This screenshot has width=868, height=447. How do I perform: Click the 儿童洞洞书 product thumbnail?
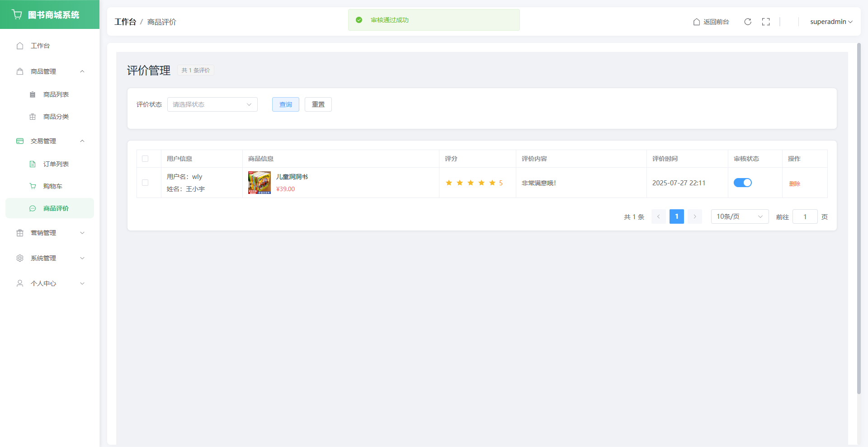tap(259, 183)
